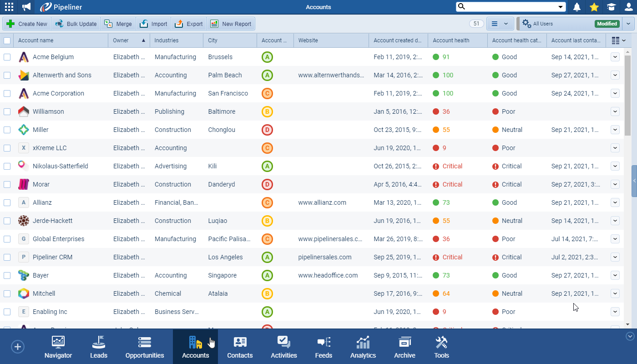Click the Create New button
637x364 pixels.
click(x=27, y=24)
